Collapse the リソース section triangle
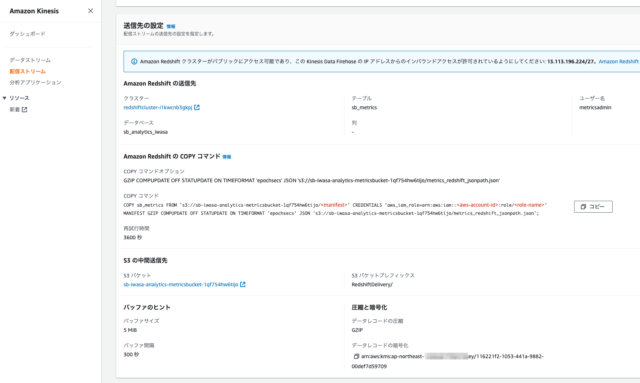 pyautogui.click(x=4, y=98)
